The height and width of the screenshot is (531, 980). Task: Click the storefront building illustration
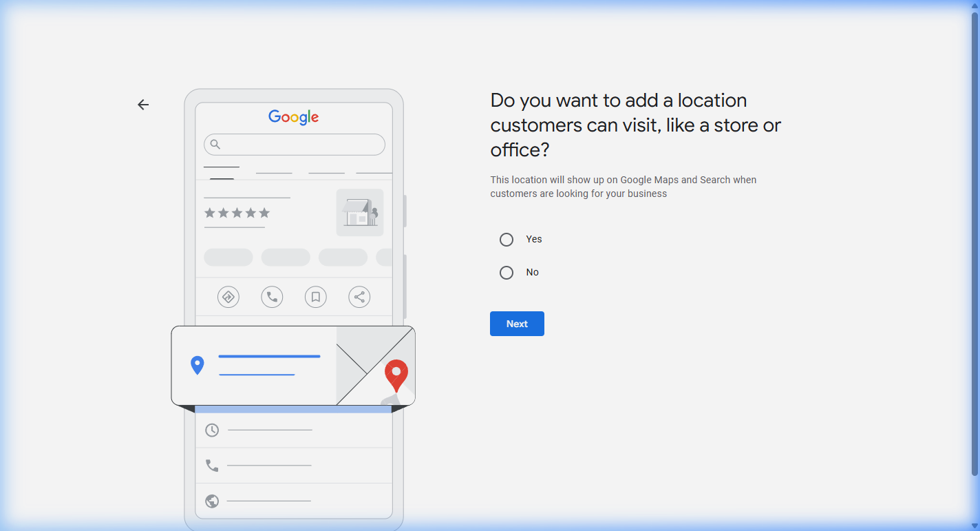point(359,212)
